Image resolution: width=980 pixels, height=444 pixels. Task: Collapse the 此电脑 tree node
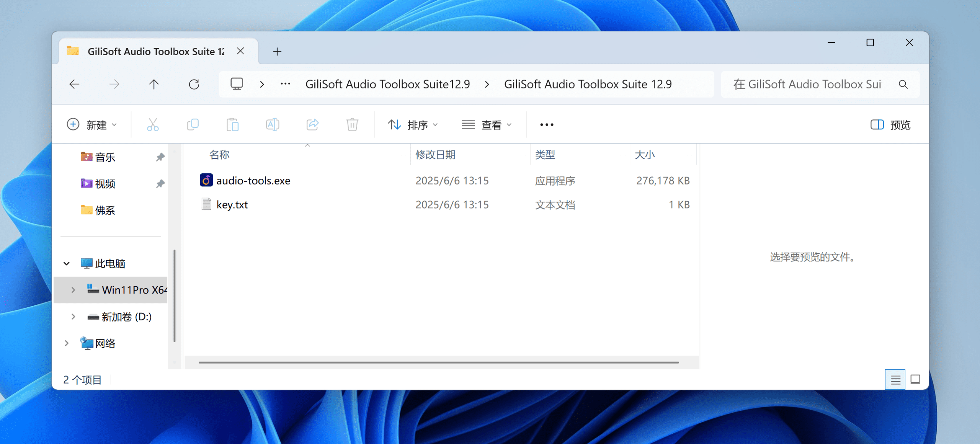67,263
